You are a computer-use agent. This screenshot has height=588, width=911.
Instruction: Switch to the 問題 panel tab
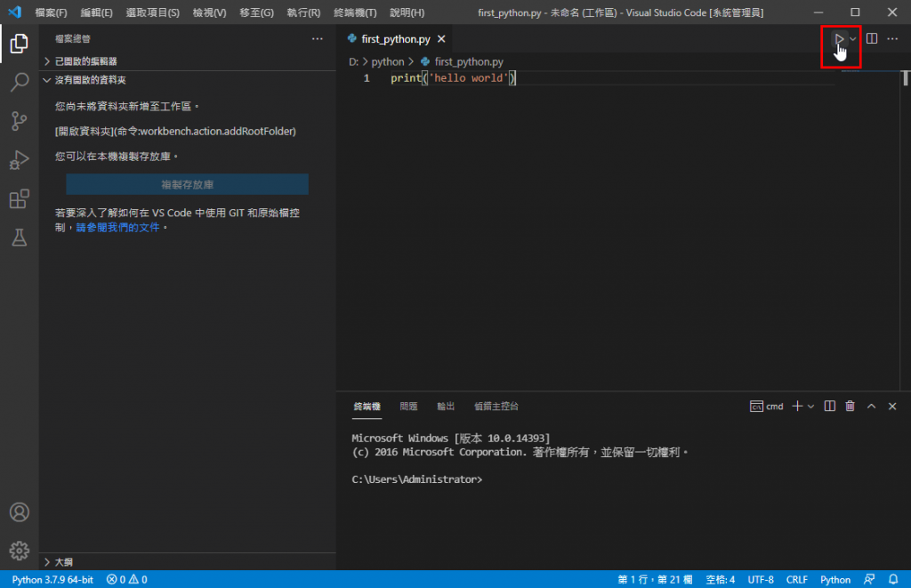click(x=408, y=407)
